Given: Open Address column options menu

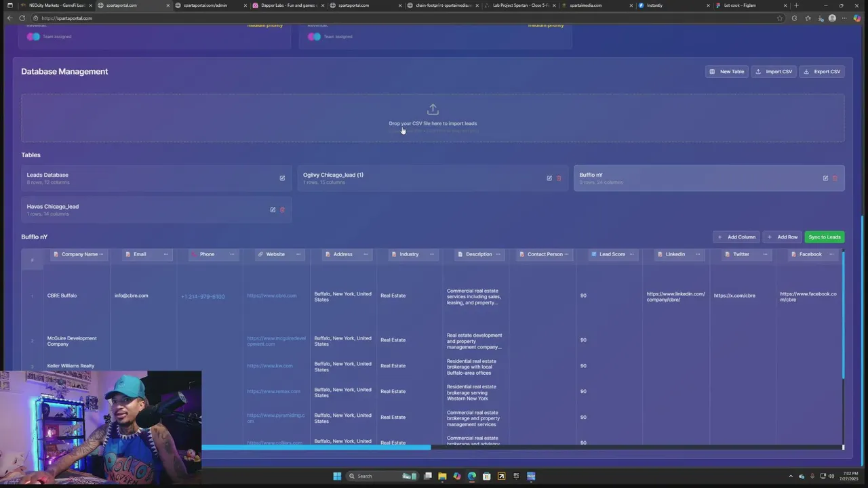Looking at the screenshot, I should (x=366, y=254).
